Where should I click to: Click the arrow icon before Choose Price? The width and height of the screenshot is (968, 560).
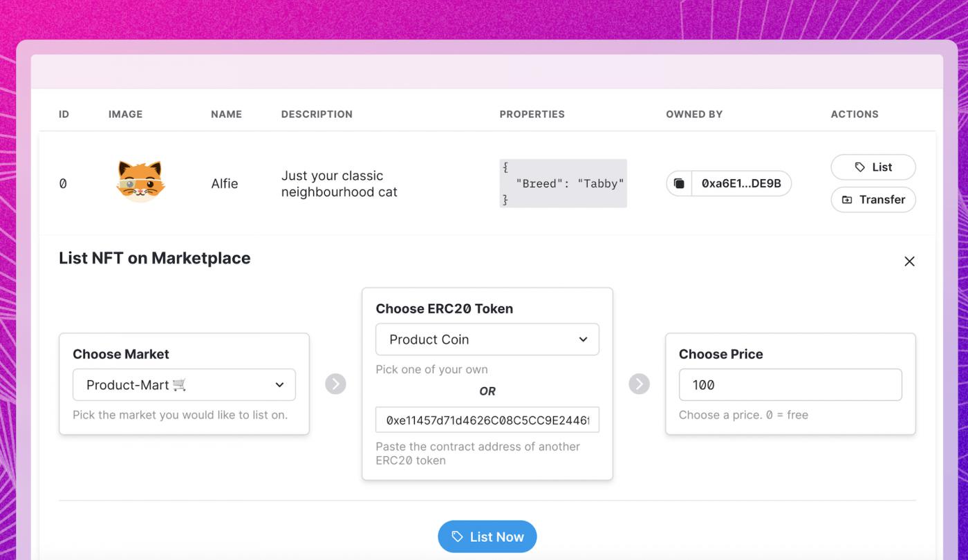tap(639, 384)
